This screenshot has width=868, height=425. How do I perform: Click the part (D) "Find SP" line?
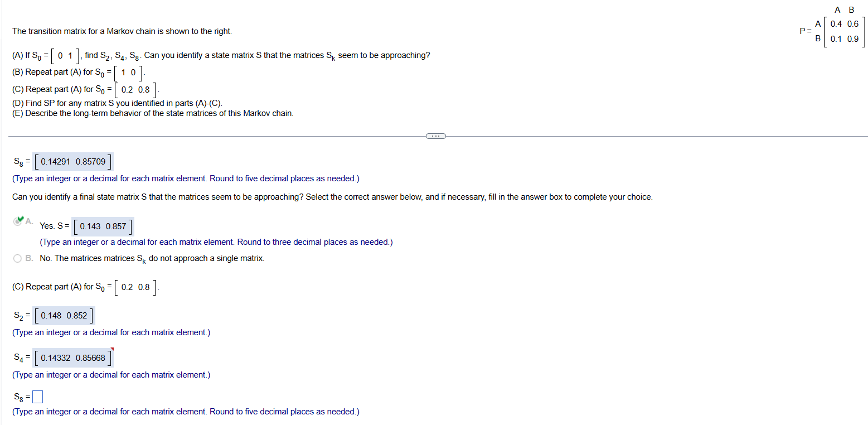click(x=117, y=103)
